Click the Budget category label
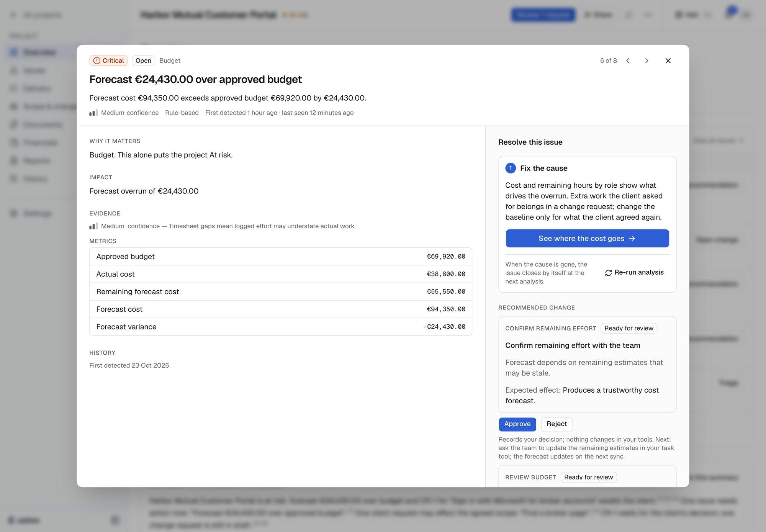 170,61
